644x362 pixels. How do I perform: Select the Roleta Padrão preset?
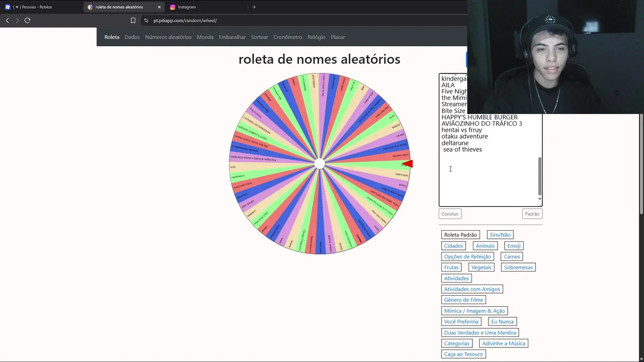(460, 235)
